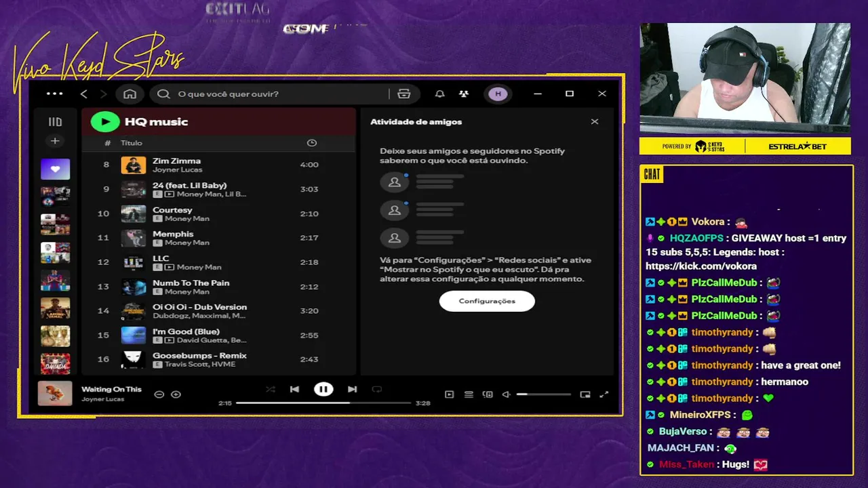Toggle repeat mode
This screenshot has width=868, height=488.
pos(377,389)
